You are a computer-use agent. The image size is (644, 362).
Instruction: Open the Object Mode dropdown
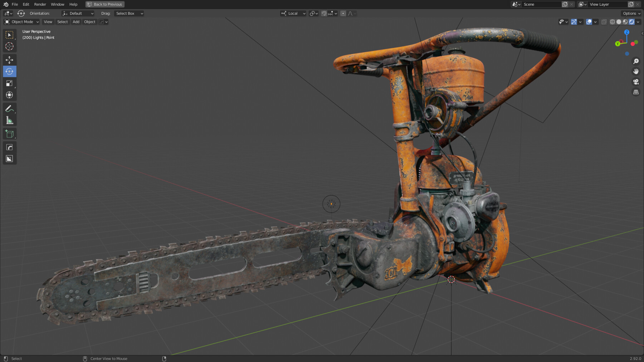tap(21, 22)
